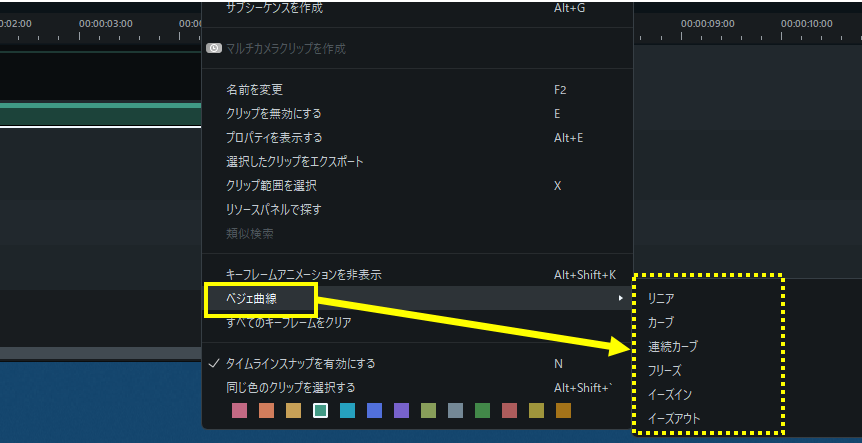Open プロパティを表示する
Image resolution: width=862 pixels, height=443 pixels.
pyautogui.click(x=274, y=137)
